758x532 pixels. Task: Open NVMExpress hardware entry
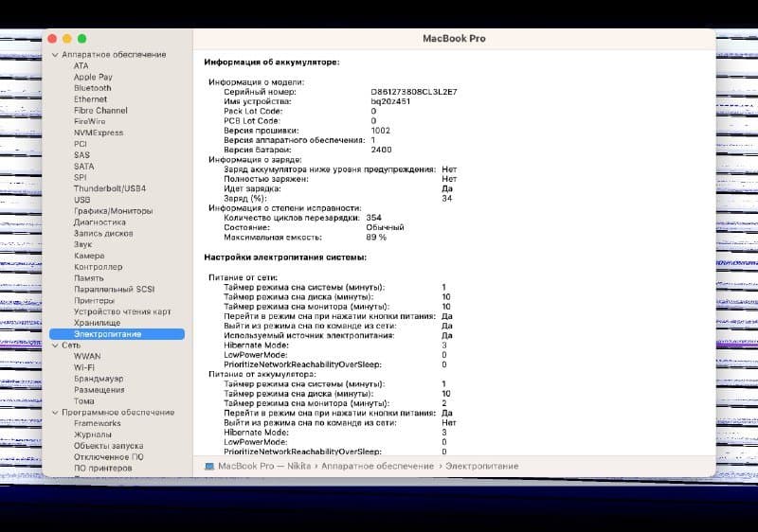coord(99,133)
